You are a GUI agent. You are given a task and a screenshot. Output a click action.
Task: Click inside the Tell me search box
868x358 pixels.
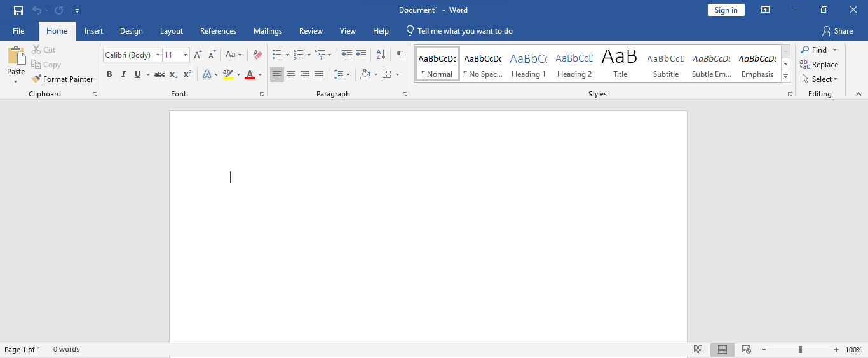(459, 31)
